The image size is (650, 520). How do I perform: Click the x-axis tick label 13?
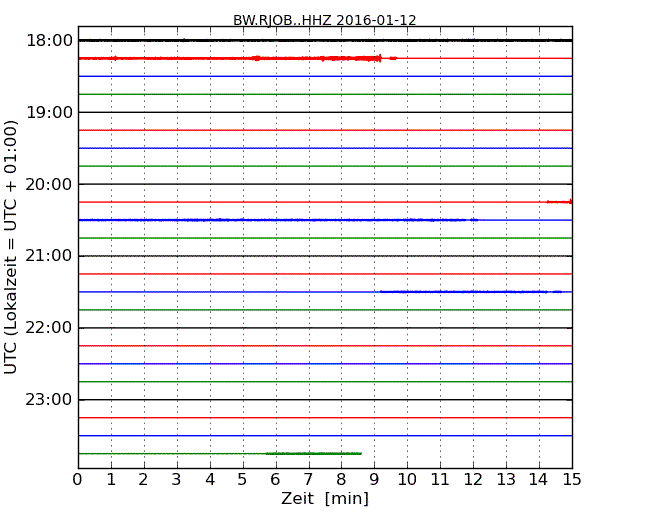[x=506, y=479]
